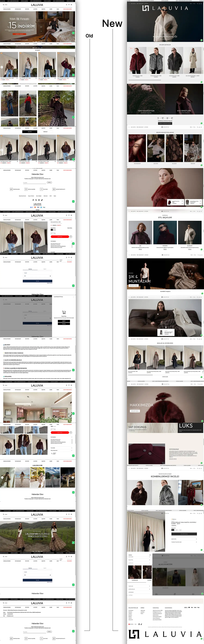Click LOOKBOOK item in new MENU panel
Viewport: 204px width, 644px height.
[x=131, y=592]
